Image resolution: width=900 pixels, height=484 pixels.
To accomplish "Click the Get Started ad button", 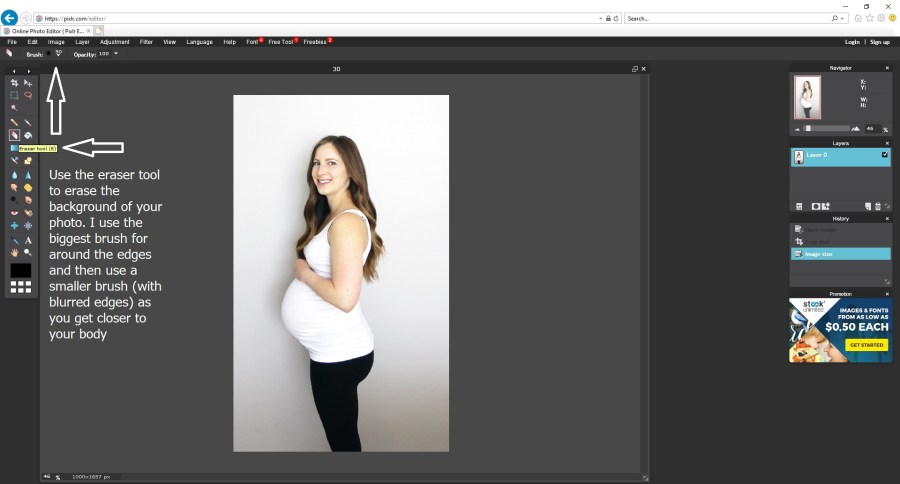I will pyautogui.click(x=866, y=345).
